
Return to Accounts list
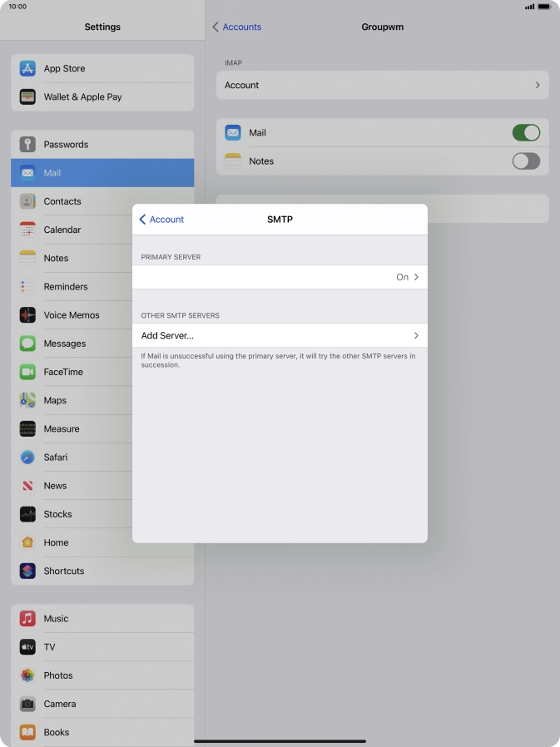coord(237,27)
